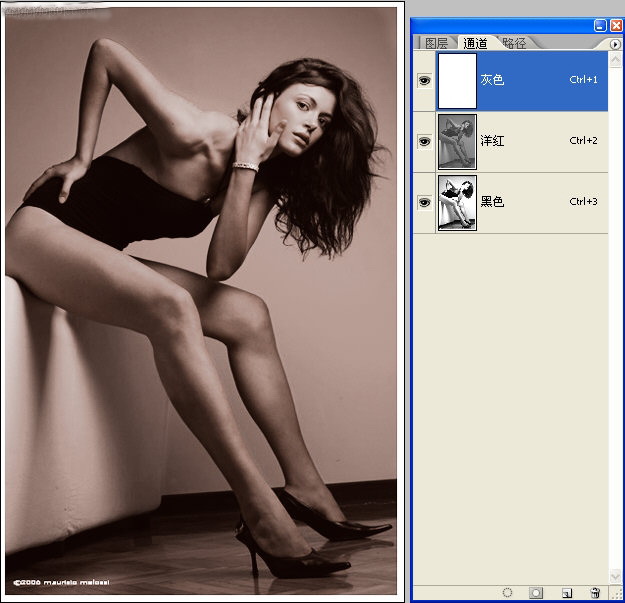
Task: Click the 洋红 channel thumbnail
Action: click(x=457, y=141)
